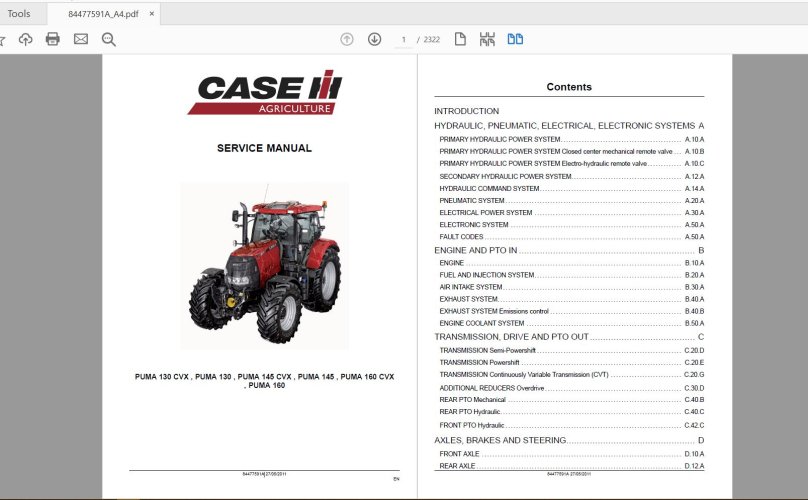The width and height of the screenshot is (808, 500).
Task: Click ENGINE B.10.A entry
Action: 571,263
